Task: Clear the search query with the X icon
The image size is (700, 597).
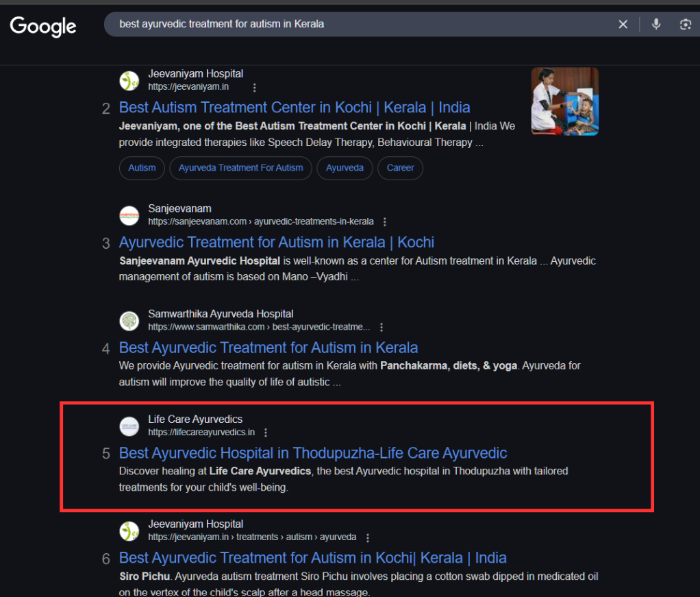Action: [x=623, y=24]
